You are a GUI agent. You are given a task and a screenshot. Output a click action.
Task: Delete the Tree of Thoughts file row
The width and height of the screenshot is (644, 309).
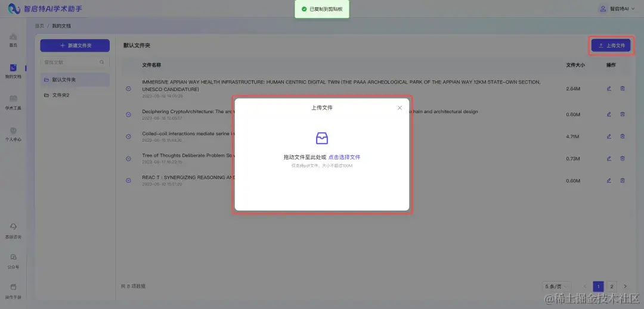click(622, 158)
